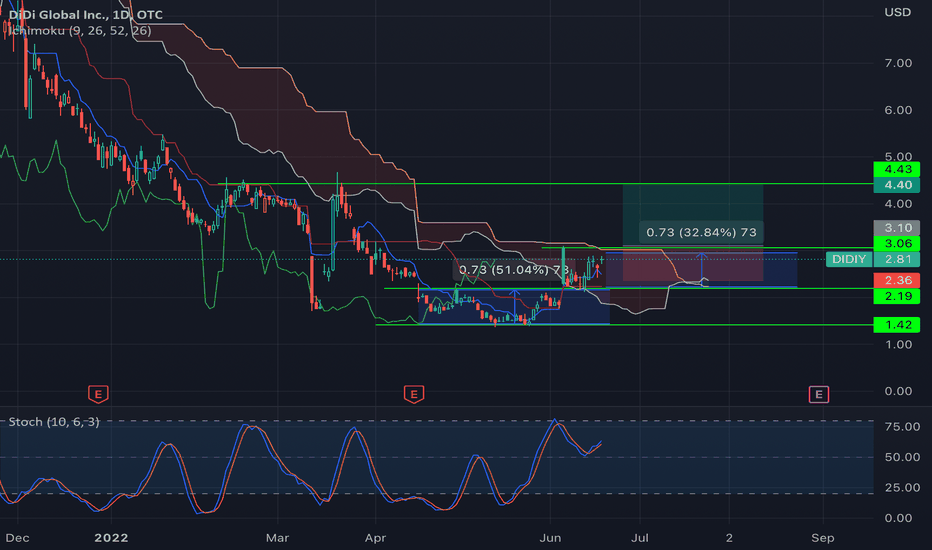Select the DIDIY ticker label
Viewport: 932px width, 550px height.
[849, 259]
